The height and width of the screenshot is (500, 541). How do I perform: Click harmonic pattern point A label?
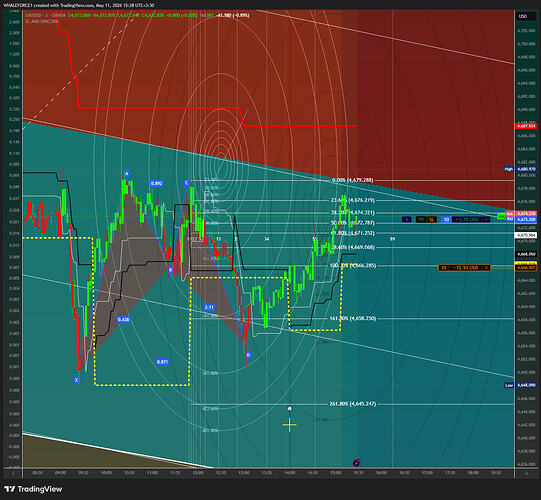point(127,174)
